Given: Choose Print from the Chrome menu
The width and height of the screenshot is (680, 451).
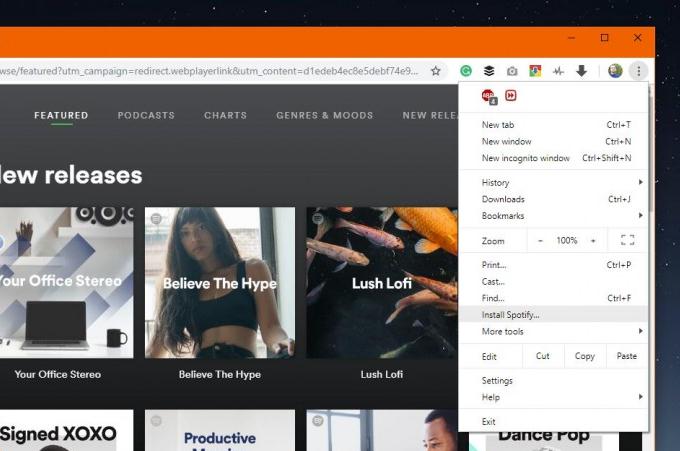Looking at the screenshot, I should (x=553, y=265).
